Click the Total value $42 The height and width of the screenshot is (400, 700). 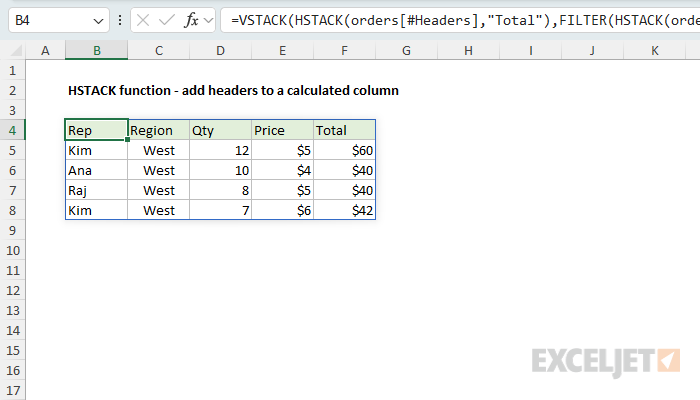(x=344, y=210)
